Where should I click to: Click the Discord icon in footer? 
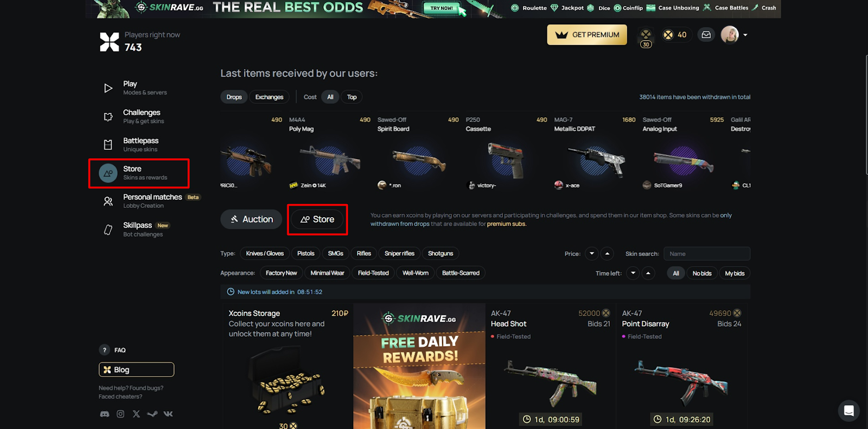pyautogui.click(x=105, y=414)
